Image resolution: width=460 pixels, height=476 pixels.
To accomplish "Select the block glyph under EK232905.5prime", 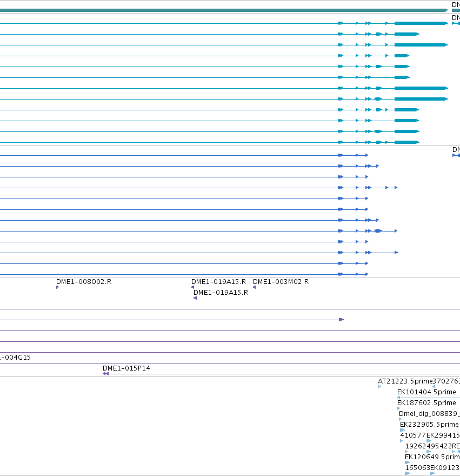I will 402,430.
